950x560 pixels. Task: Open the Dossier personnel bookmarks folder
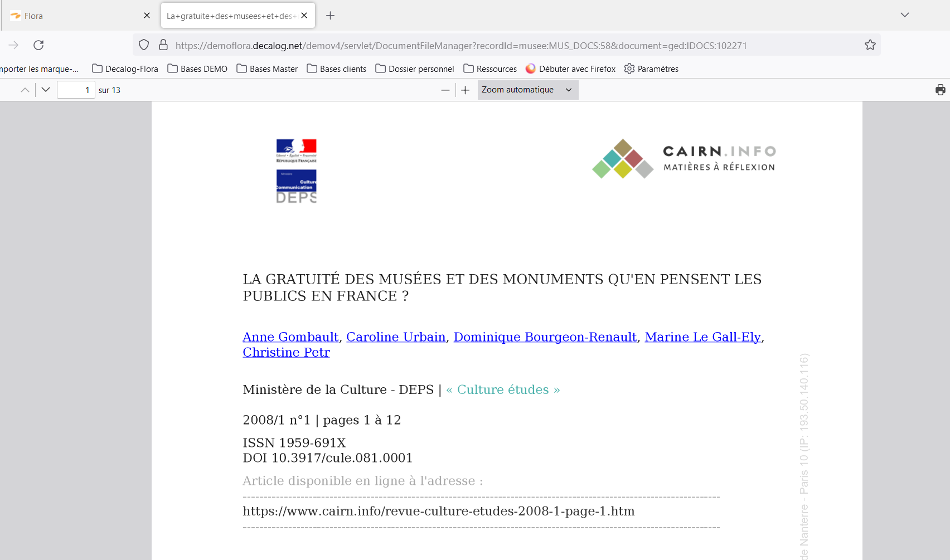415,69
